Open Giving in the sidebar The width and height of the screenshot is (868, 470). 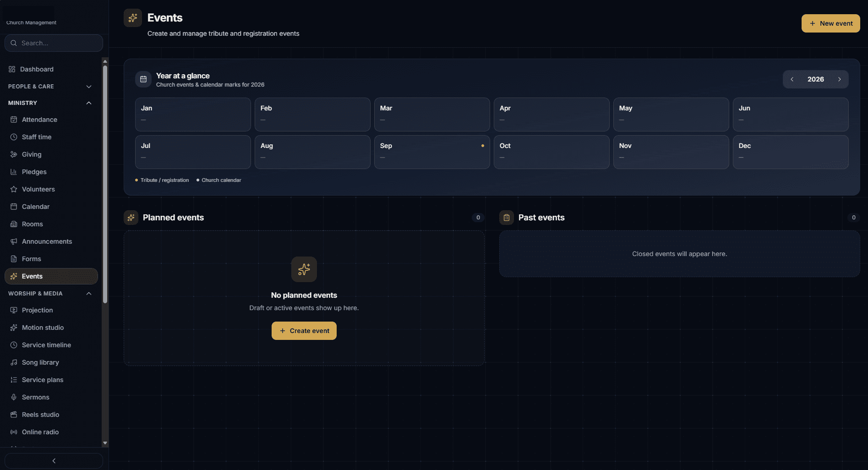pos(50,154)
